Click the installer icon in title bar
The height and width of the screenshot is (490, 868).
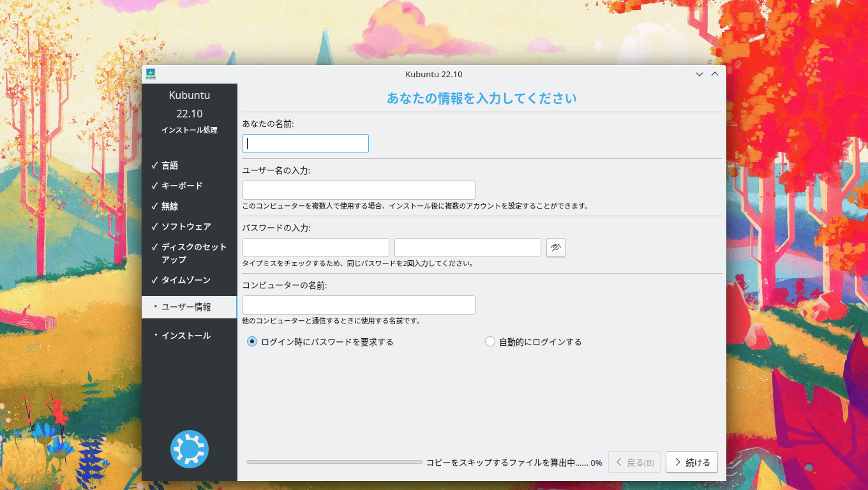(x=151, y=74)
